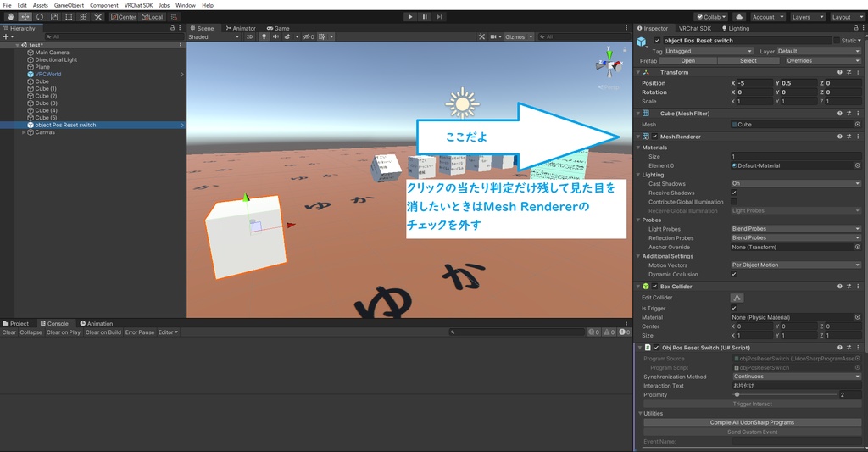Adjust the Proximity slider
868x452 pixels.
pos(786,394)
